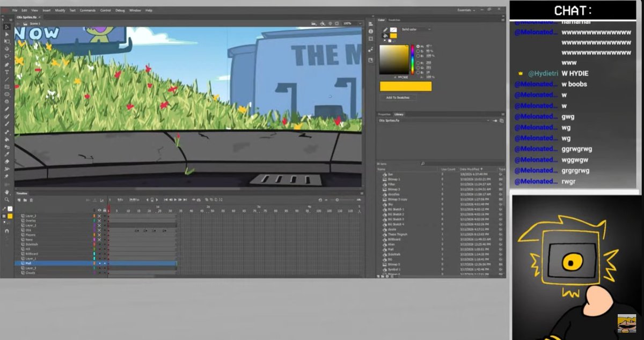644x340 pixels.
Task: Open the Essentials workspace dropdown
Action: [x=466, y=10]
